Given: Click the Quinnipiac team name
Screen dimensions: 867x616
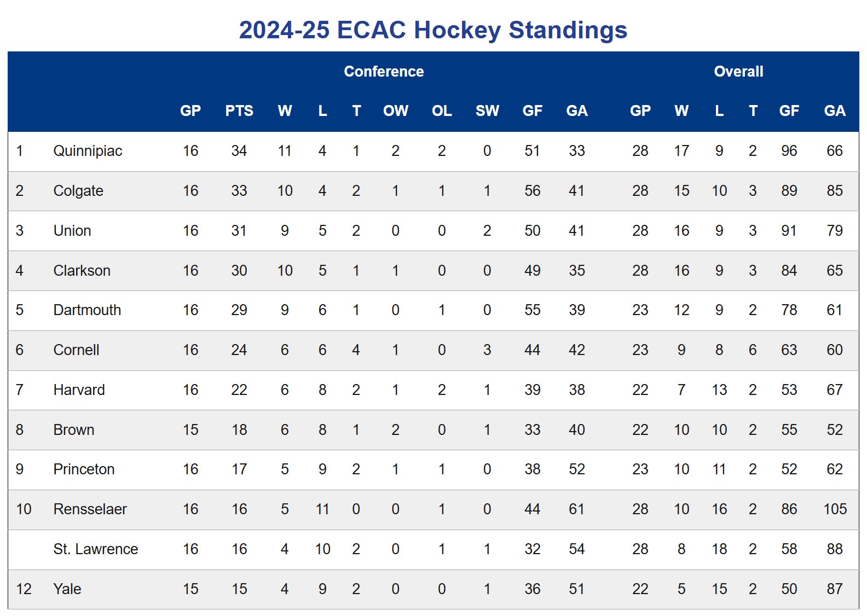Looking at the screenshot, I should pos(88,151).
